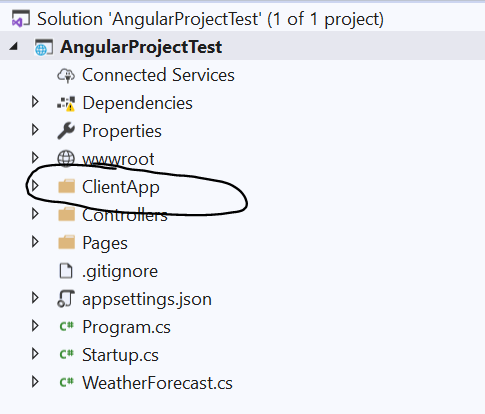This screenshot has width=485, height=414.
Task: Expand the Controllers folder arrow
Action: (35, 214)
